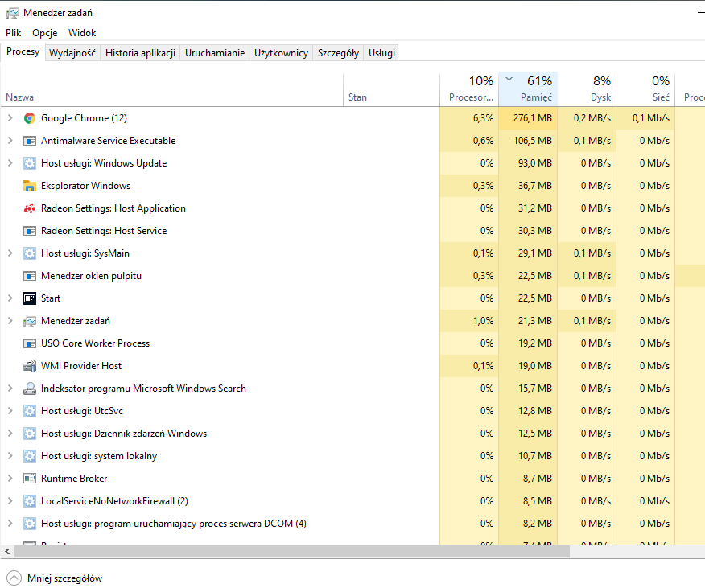Click the Task Manager title bar icon
The width and height of the screenshot is (705, 588).
point(12,13)
